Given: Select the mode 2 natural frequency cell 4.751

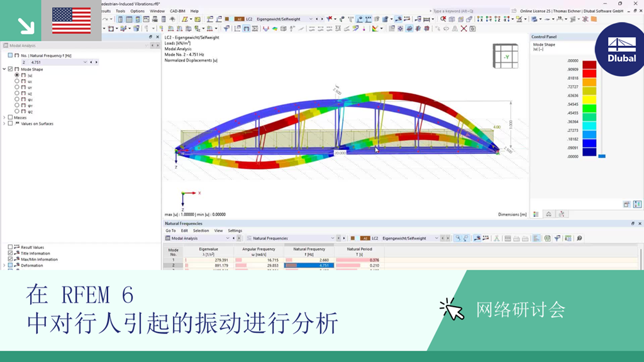Looking at the screenshot, I should click(309, 266).
